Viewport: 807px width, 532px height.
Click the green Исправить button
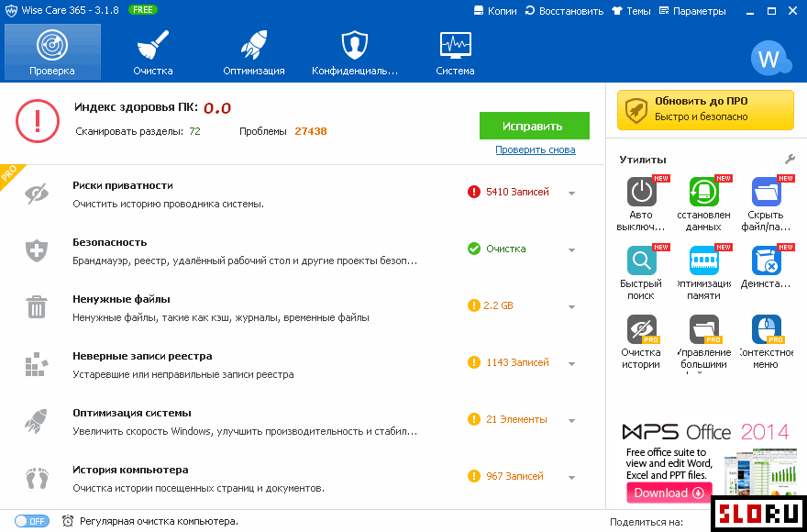[x=535, y=126]
